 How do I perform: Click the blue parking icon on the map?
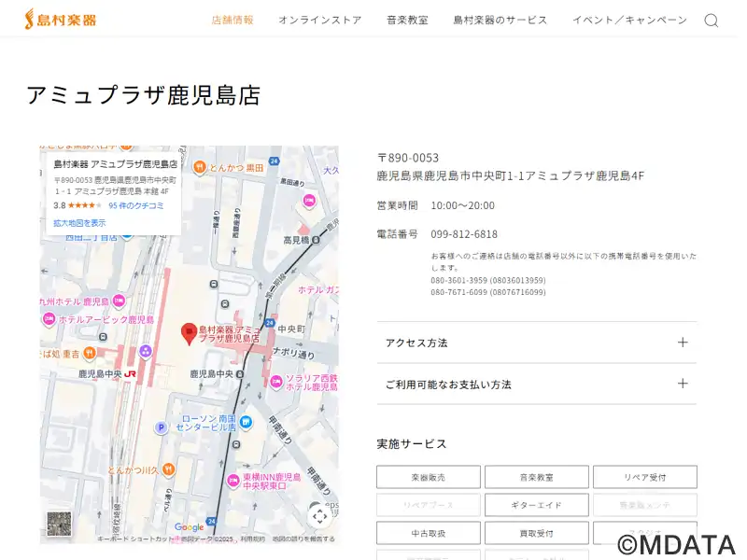[161, 427]
